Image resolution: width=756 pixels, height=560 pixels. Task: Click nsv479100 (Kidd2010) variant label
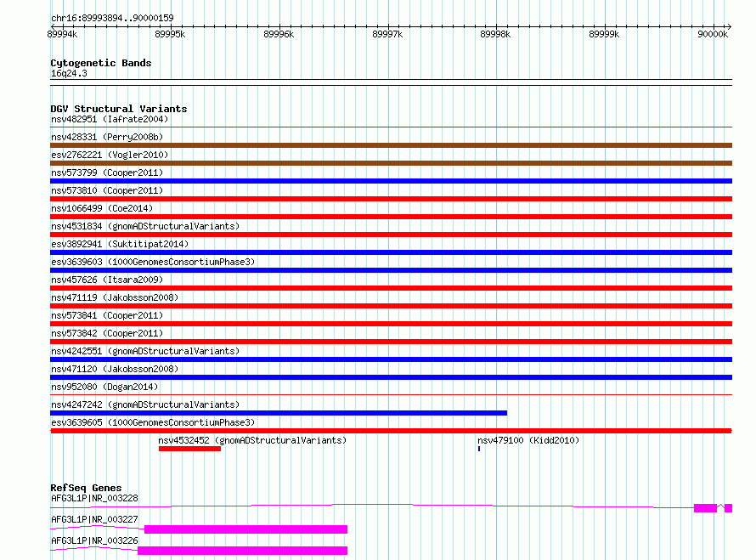click(528, 440)
